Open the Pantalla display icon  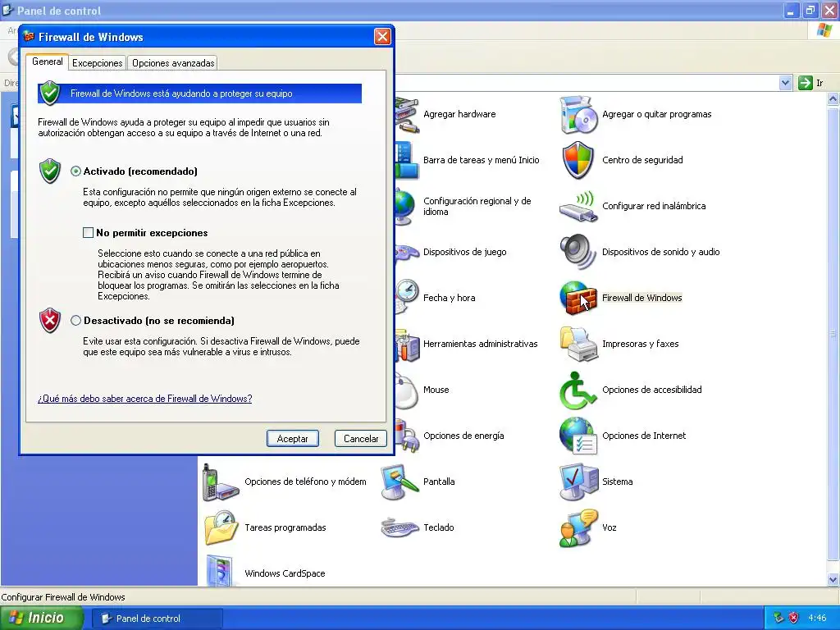[399, 482]
